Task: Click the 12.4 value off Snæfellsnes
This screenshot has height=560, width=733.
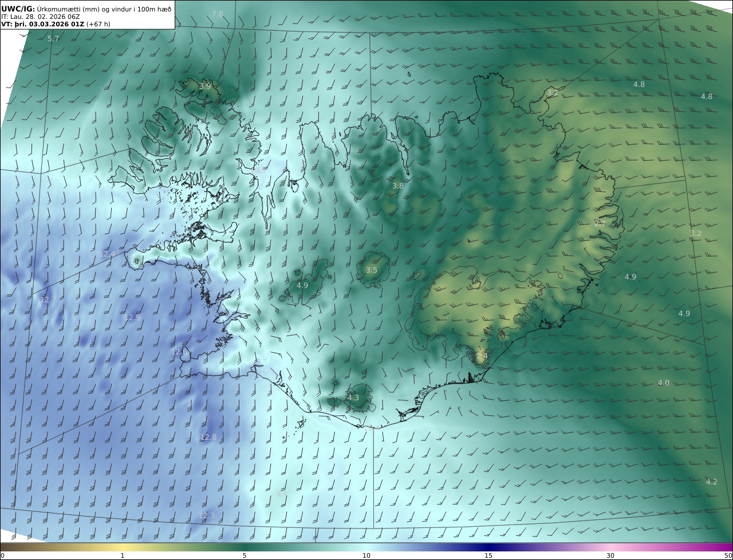Action: (107, 254)
